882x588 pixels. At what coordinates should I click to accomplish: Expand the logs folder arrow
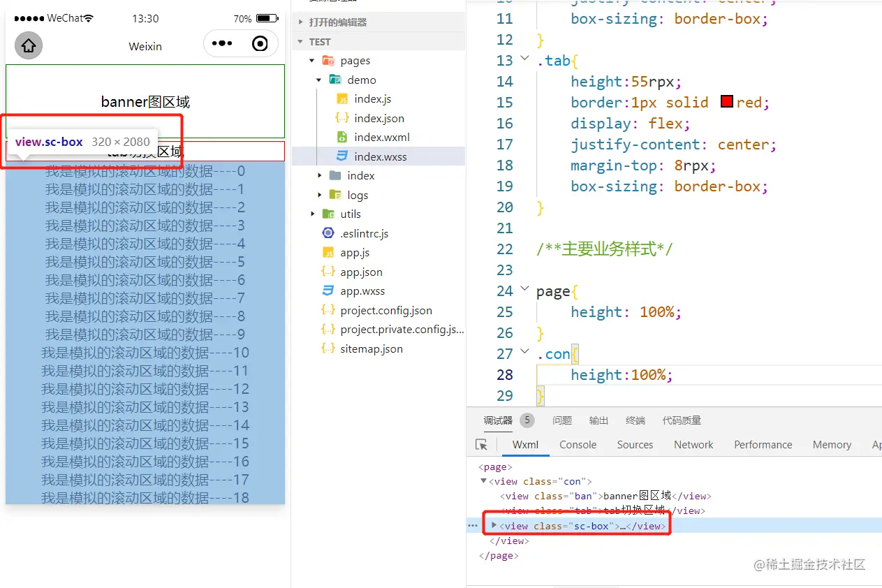[319, 195]
